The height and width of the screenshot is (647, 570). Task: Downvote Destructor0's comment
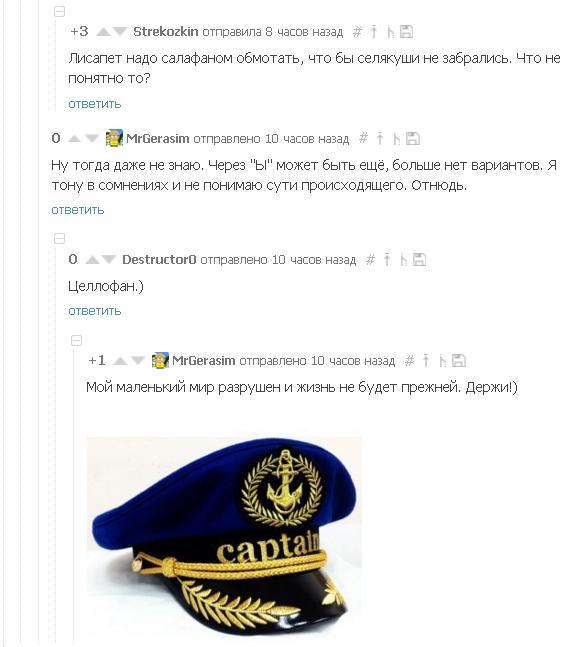tap(108, 260)
